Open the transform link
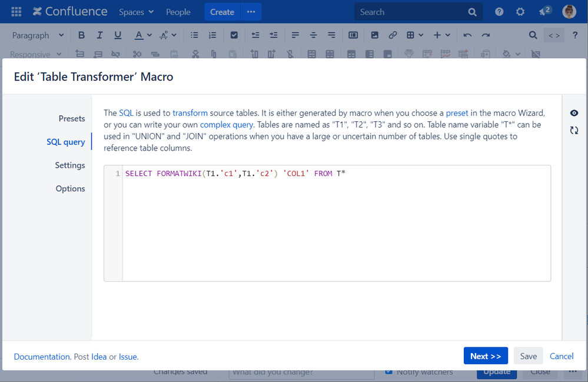The image size is (588, 382). 190,113
